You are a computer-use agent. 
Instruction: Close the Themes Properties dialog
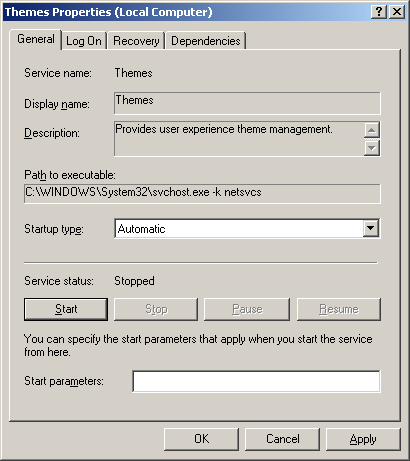click(x=397, y=12)
